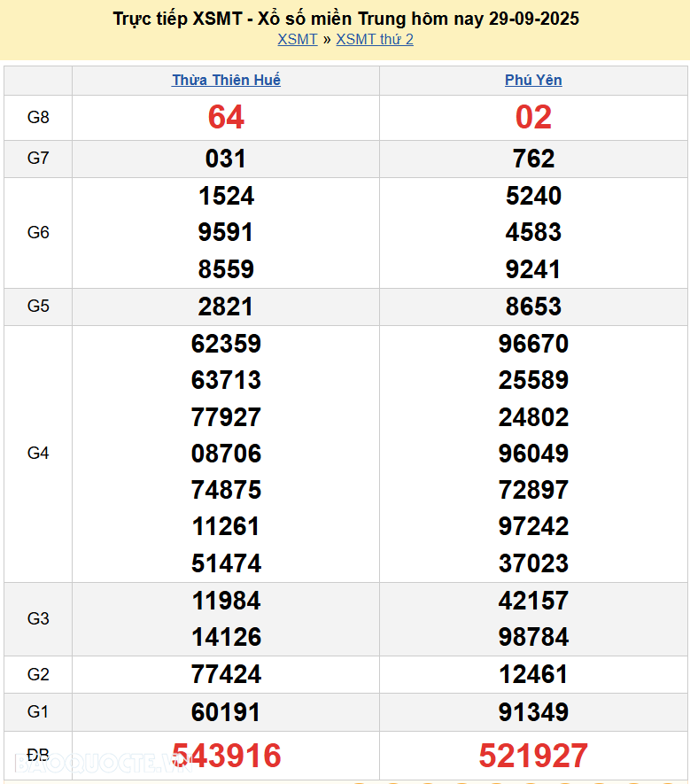The width and height of the screenshot is (690, 784).
Task: Click the G7 result 762
Action: (533, 159)
